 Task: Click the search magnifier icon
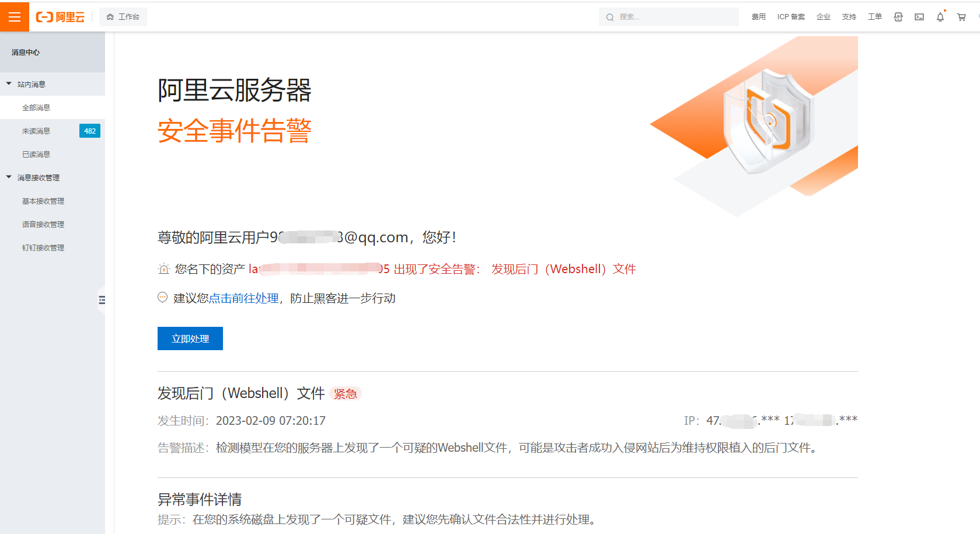click(610, 17)
